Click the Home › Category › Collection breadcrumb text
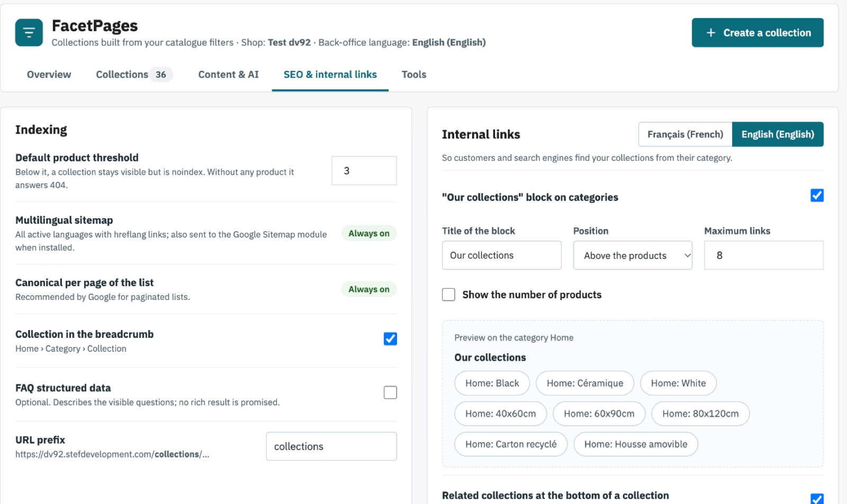The width and height of the screenshot is (847, 504). [71, 349]
